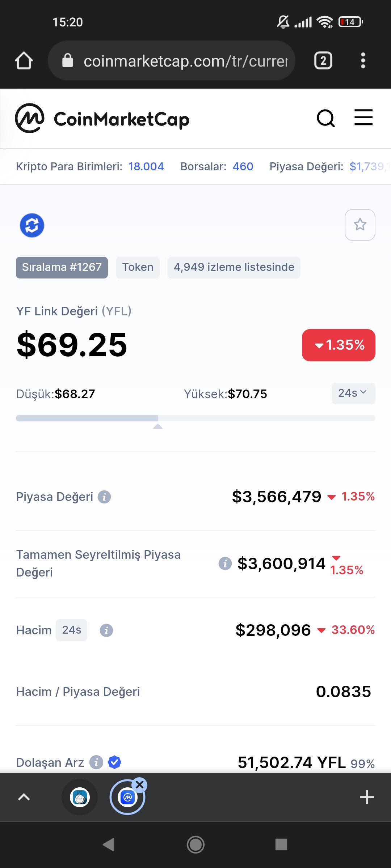Tap the info icon next to Dolaşan Arz
391x868 pixels.
[96, 762]
